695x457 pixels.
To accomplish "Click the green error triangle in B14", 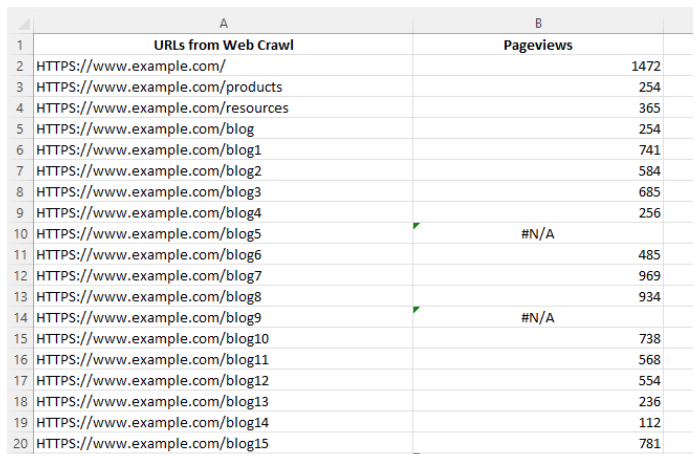I will coord(416,310).
